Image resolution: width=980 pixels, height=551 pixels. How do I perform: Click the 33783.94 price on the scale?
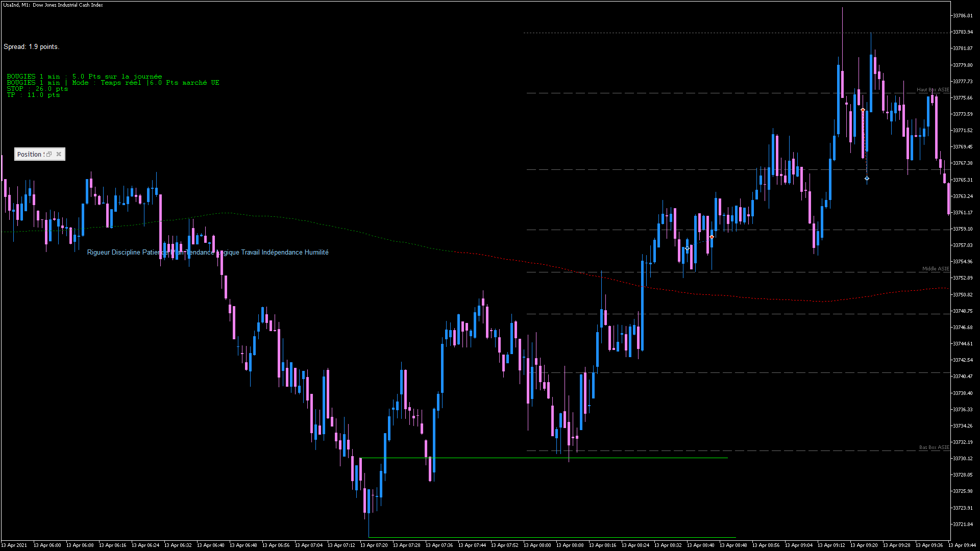point(962,32)
